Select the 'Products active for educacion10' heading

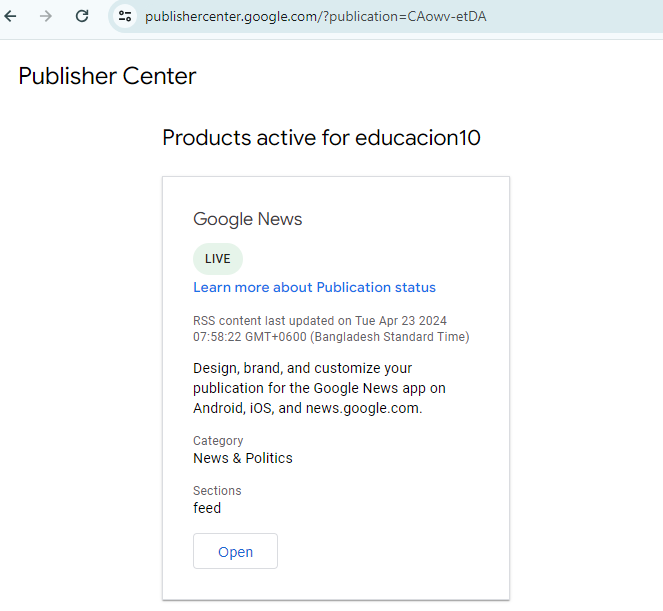(x=321, y=138)
